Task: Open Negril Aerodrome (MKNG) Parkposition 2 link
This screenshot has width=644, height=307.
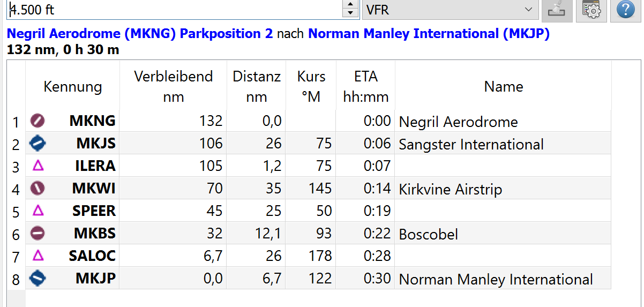Action: coord(140,34)
